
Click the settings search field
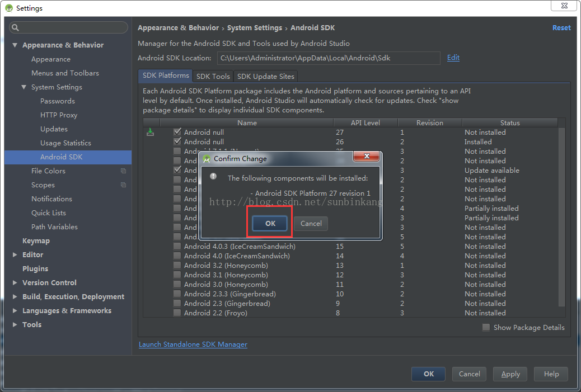coord(68,27)
